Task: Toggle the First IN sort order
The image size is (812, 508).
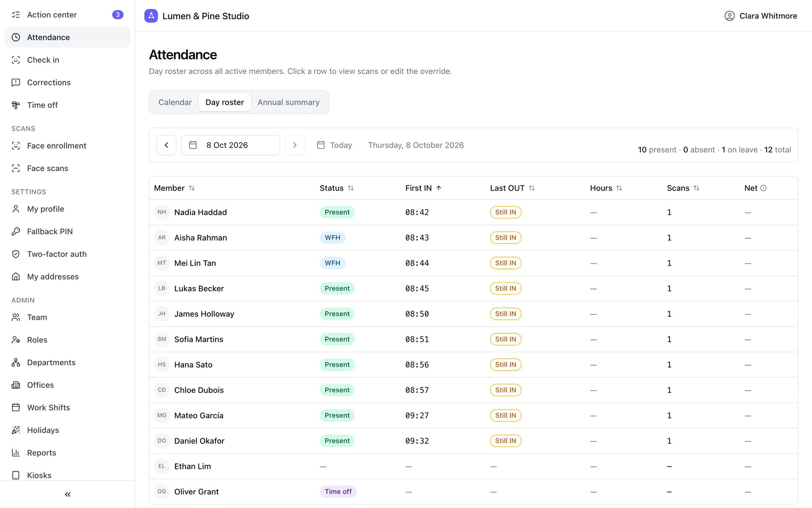Action: [x=423, y=188]
